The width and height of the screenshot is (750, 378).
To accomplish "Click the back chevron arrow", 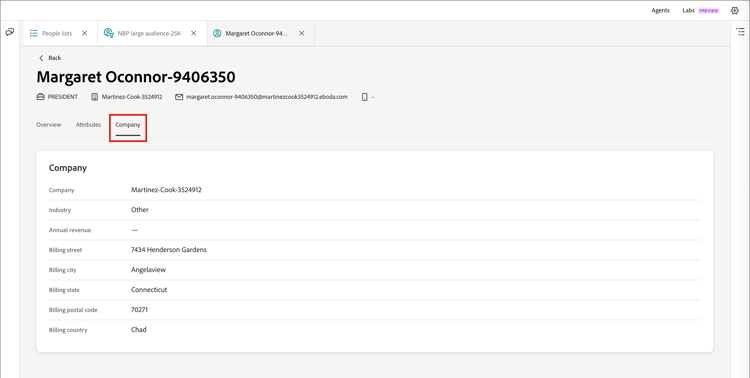I will coord(41,58).
